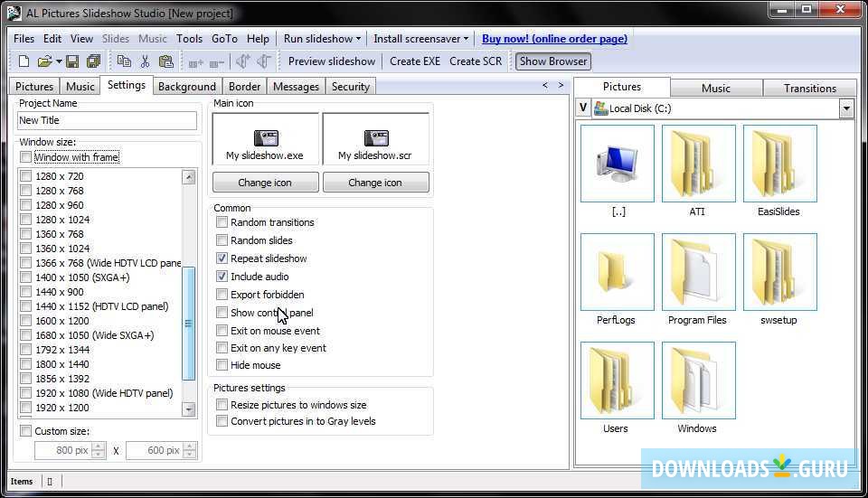Switch to the browser Transitions tab
The width and height of the screenshot is (868, 498).
(x=810, y=88)
